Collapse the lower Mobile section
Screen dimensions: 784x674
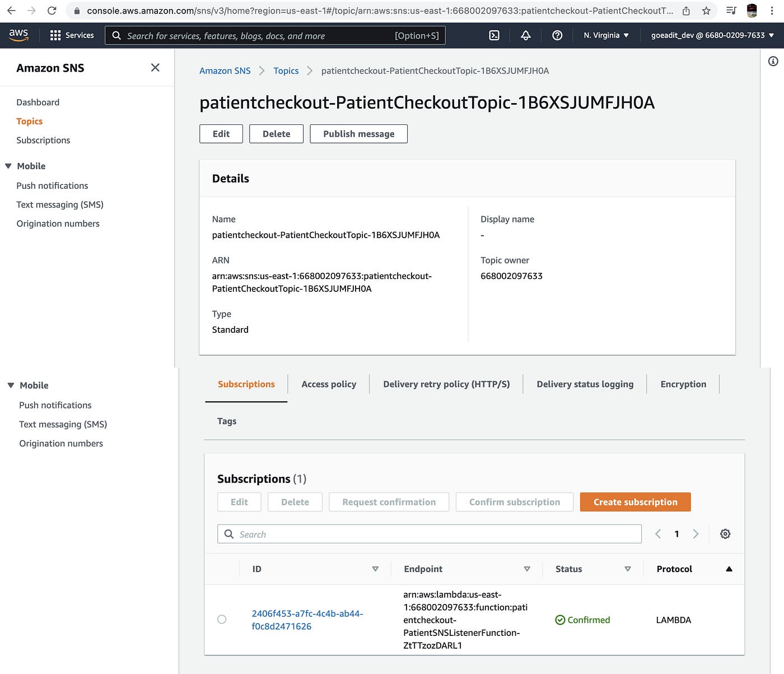(11, 385)
